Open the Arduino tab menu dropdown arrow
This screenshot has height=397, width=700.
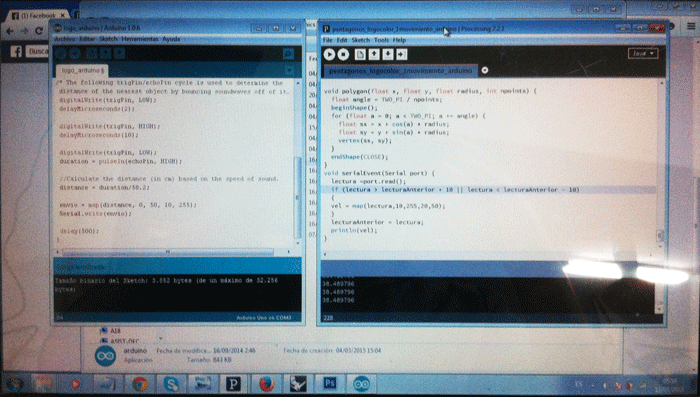[x=289, y=71]
